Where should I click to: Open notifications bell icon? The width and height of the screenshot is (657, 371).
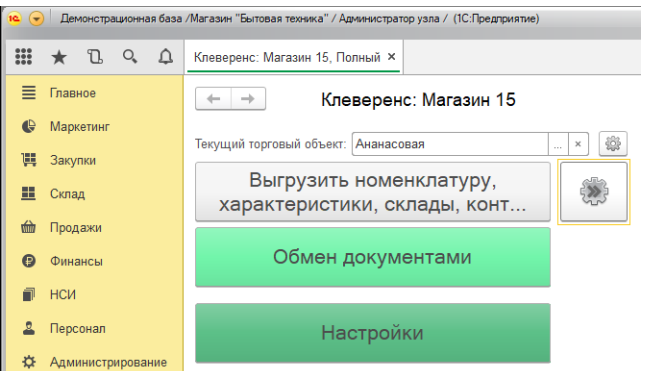[x=166, y=57]
